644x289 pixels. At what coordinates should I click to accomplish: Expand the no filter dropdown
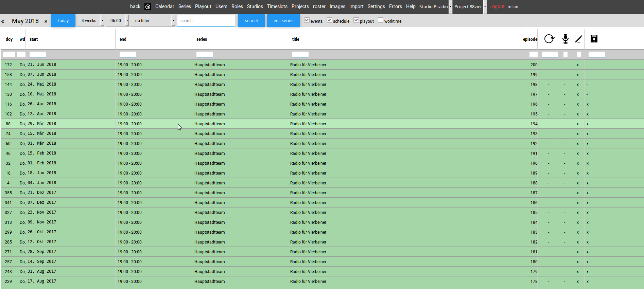[x=153, y=21]
